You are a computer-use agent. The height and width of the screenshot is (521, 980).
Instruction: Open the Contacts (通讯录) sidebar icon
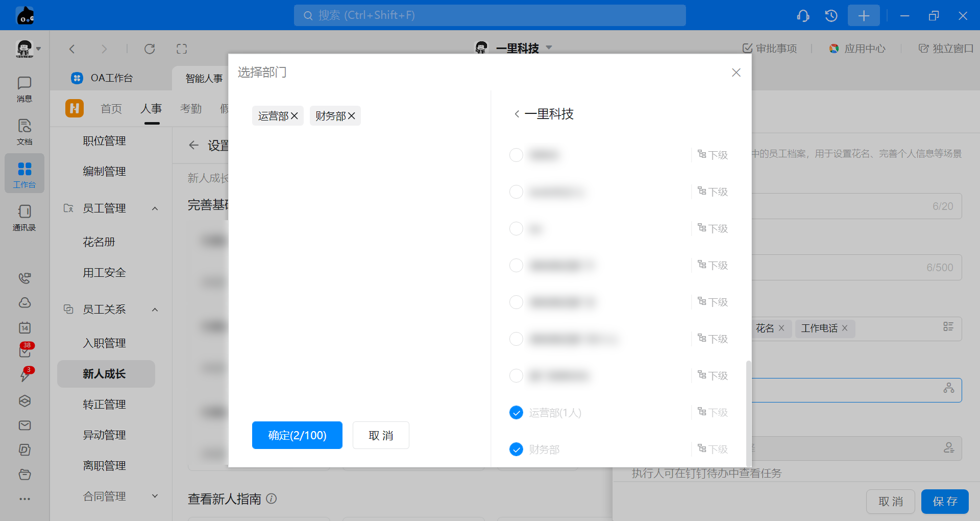pyautogui.click(x=24, y=218)
